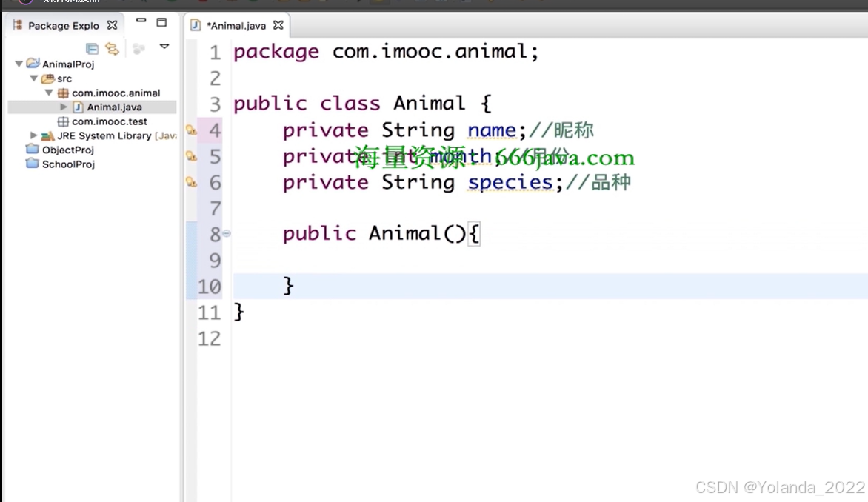Viewport: 868px width, 502px height.
Task: Click line number 1 in the gutter
Action: coord(215,53)
